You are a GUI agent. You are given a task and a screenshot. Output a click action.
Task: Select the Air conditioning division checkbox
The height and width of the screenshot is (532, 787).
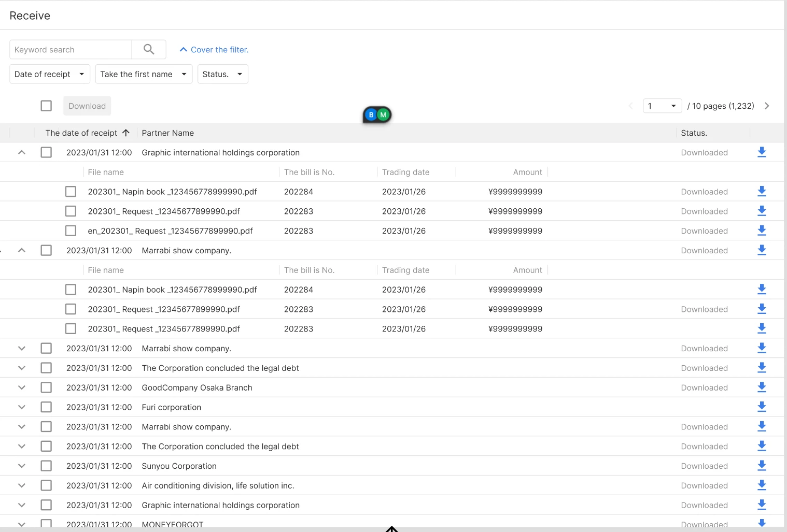tap(46, 485)
